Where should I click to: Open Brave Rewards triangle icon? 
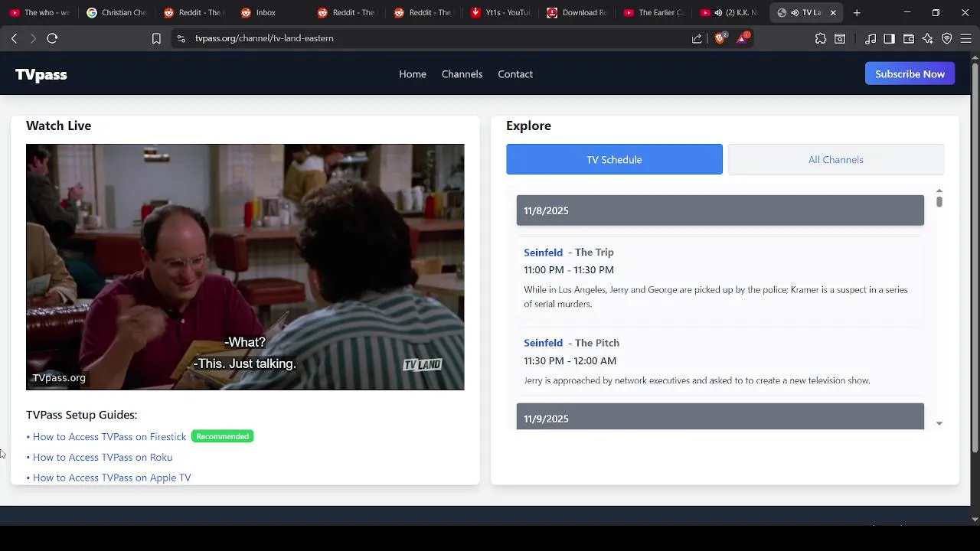[x=743, y=38]
